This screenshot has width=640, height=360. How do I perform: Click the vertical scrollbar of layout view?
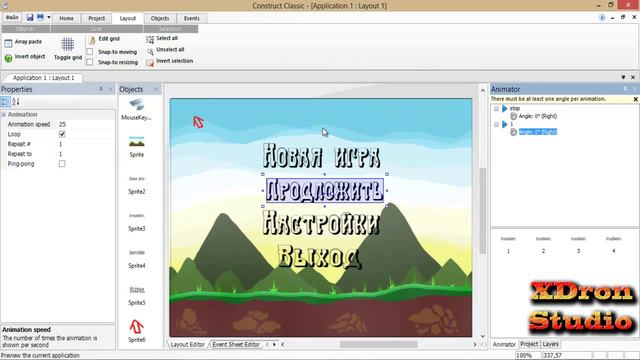pyautogui.click(x=482, y=211)
